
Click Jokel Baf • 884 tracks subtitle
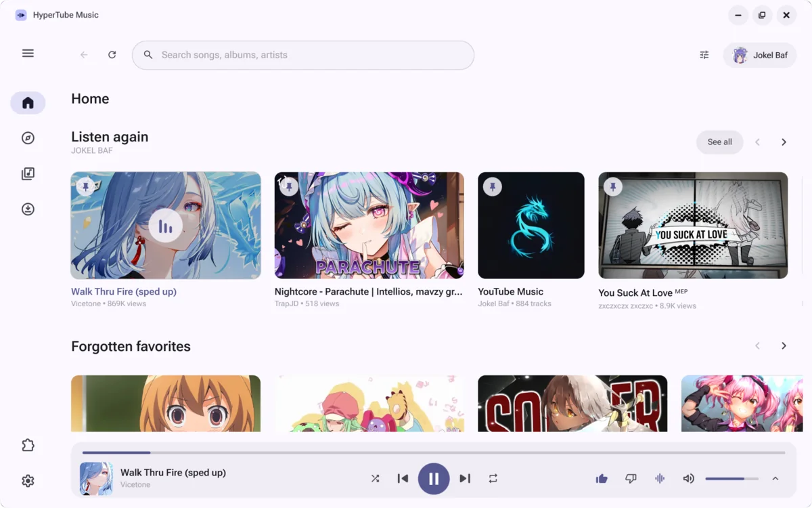514,304
